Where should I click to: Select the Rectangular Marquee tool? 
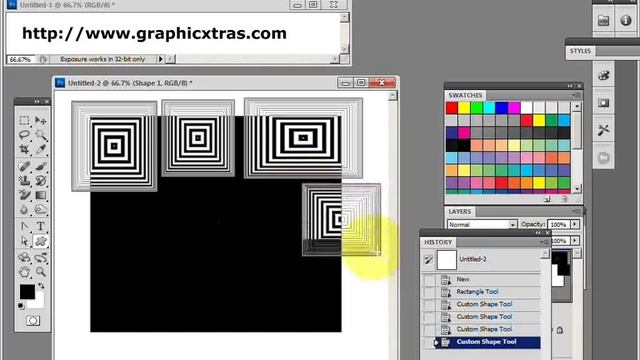pos(24,120)
